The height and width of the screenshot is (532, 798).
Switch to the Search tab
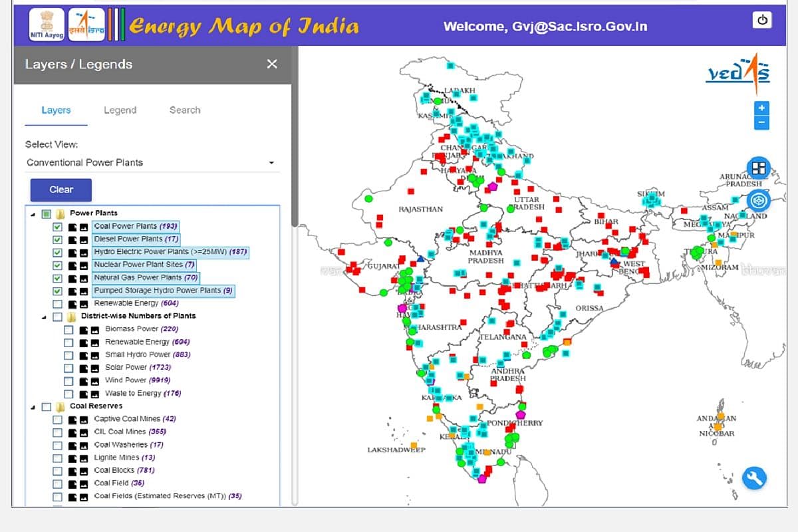184,110
